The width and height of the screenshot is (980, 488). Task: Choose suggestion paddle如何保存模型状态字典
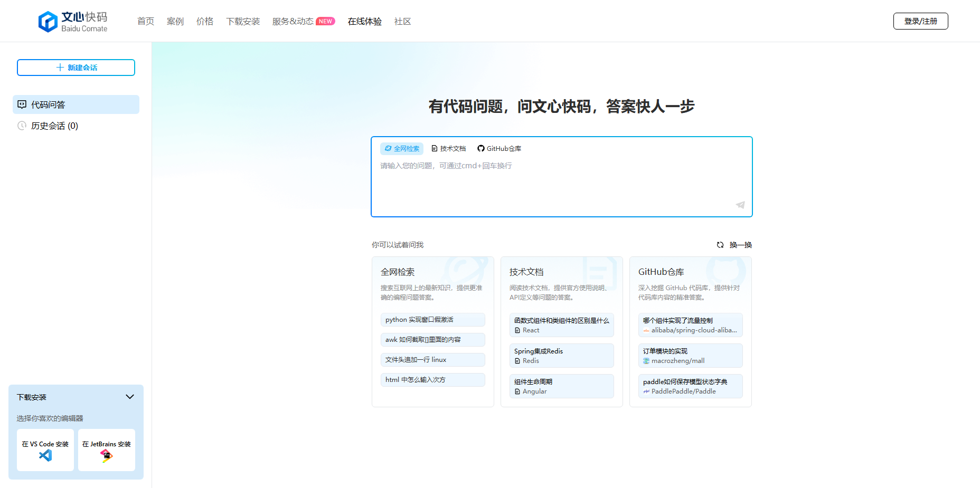coord(691,386)
